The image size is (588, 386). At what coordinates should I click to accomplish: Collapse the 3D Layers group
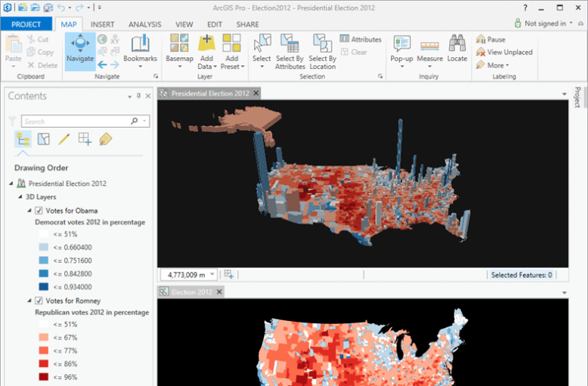[x=21, y=197]
